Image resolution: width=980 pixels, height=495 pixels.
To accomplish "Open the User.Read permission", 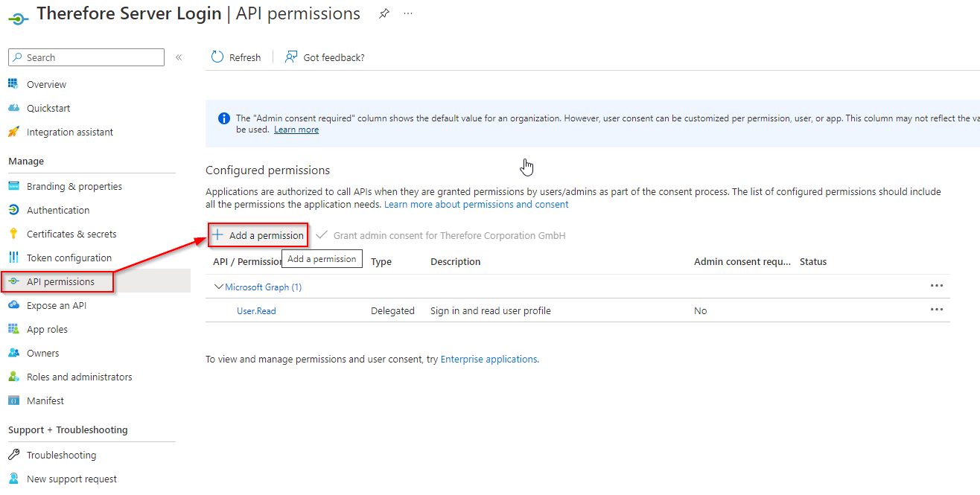I will tap(256, 310).
